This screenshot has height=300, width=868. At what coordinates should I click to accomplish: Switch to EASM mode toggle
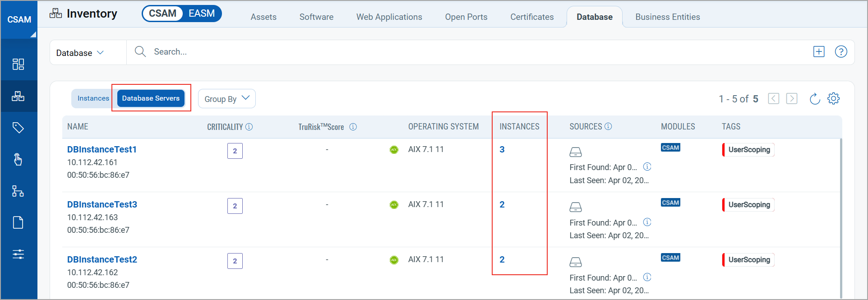(x=202, y=14)
